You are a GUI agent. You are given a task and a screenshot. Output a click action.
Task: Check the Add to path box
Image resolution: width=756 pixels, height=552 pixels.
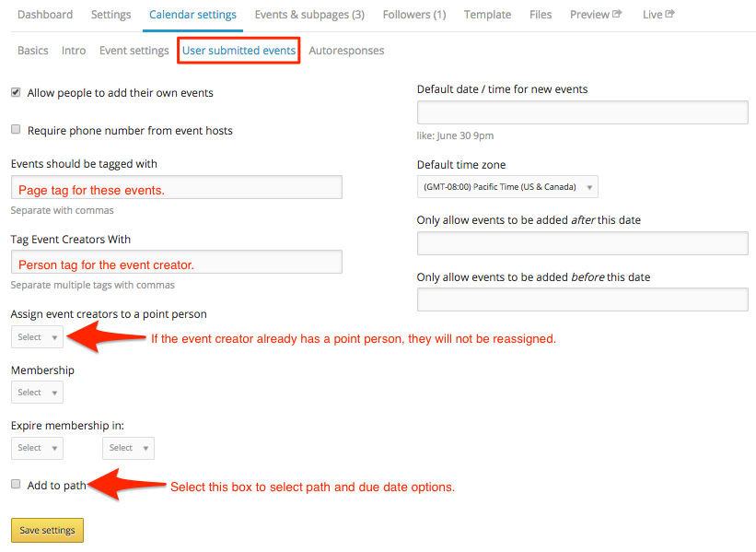point(16,484)
